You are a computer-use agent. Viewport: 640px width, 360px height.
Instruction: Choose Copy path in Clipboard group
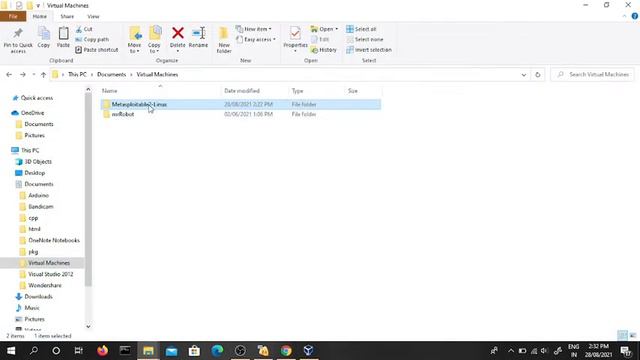[x=92, y=39]
